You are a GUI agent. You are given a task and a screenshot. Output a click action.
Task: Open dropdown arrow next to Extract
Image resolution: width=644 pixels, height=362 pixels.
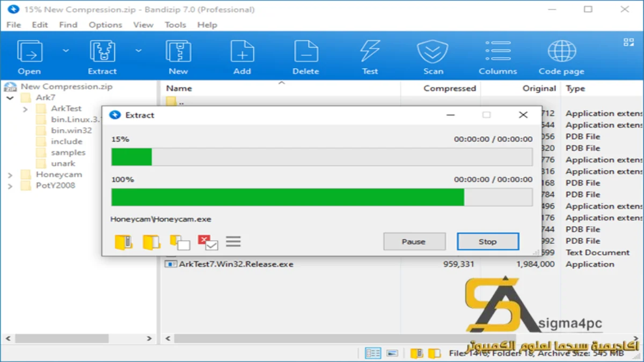pos(138,51)
